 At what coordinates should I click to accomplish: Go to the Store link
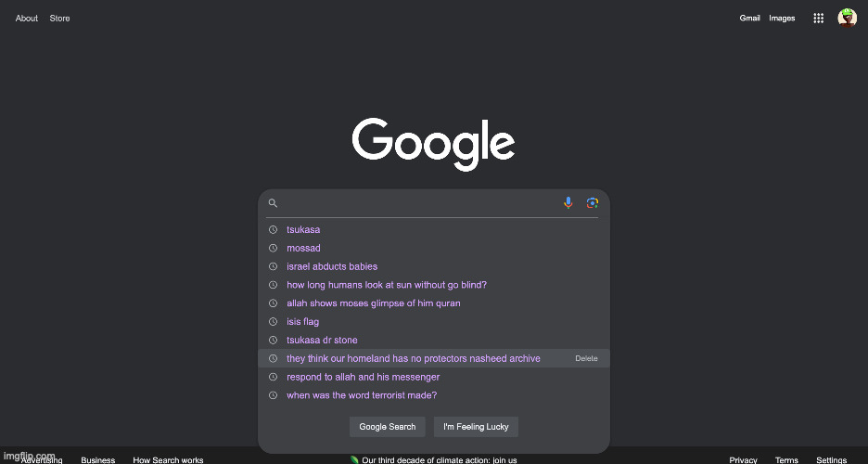tap(59, 19)
